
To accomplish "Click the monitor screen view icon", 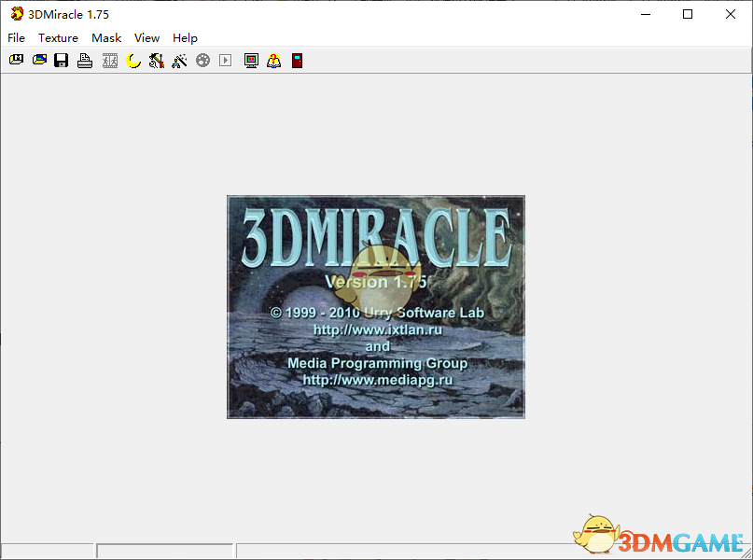I will pos(251,61).
